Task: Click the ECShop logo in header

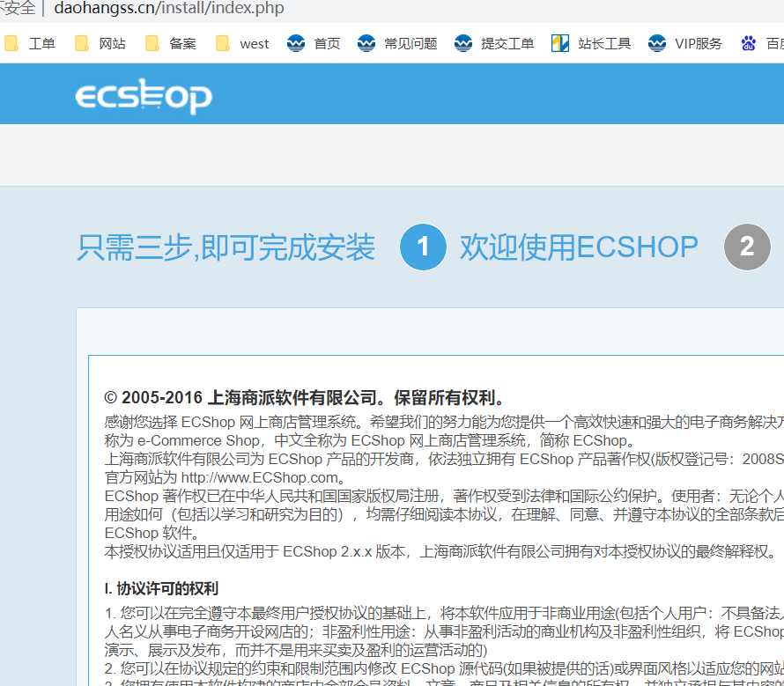Action: (x=144, y=97)
